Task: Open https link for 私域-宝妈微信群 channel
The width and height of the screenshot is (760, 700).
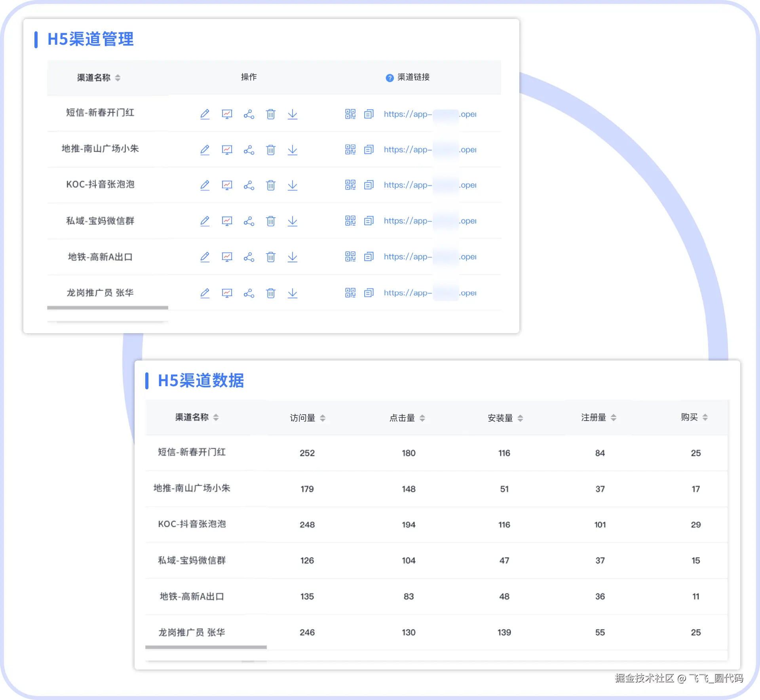Action: pyautogui.click(x=407, y=221)
